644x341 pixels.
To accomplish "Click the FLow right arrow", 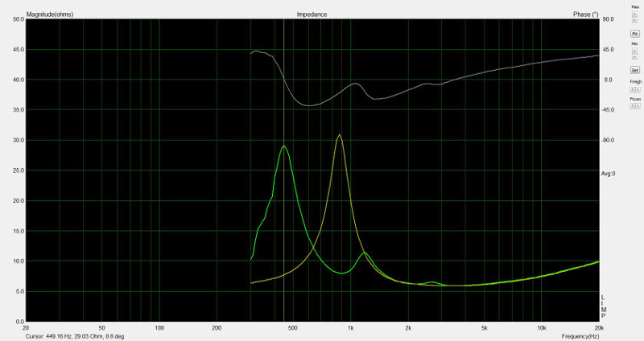I will coord(638,106).
